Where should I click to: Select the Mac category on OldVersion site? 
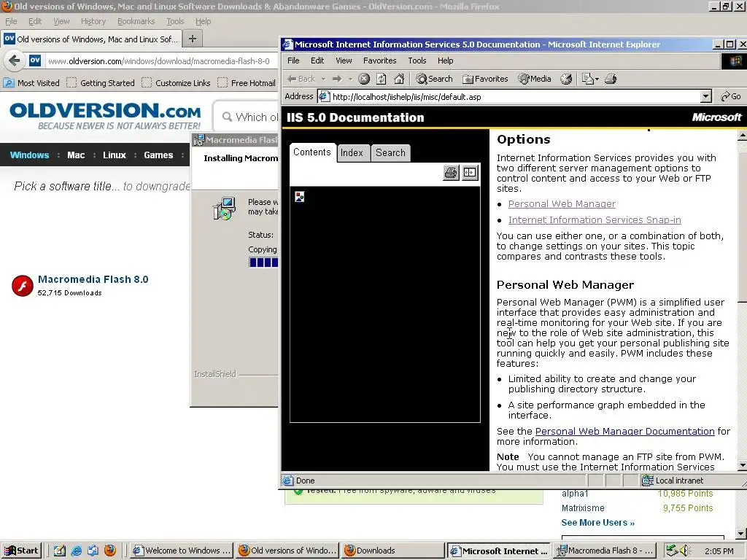(x=76, y=155)
